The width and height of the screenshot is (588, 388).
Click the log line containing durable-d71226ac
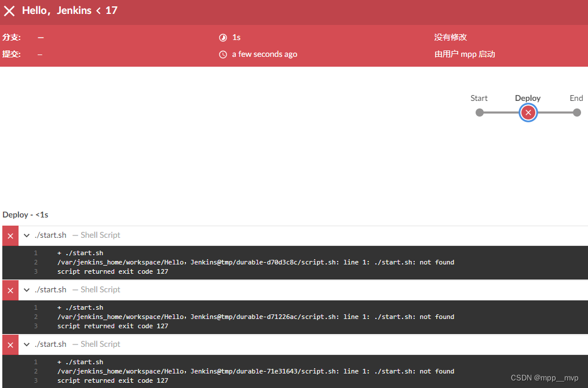tap(255, 317)
